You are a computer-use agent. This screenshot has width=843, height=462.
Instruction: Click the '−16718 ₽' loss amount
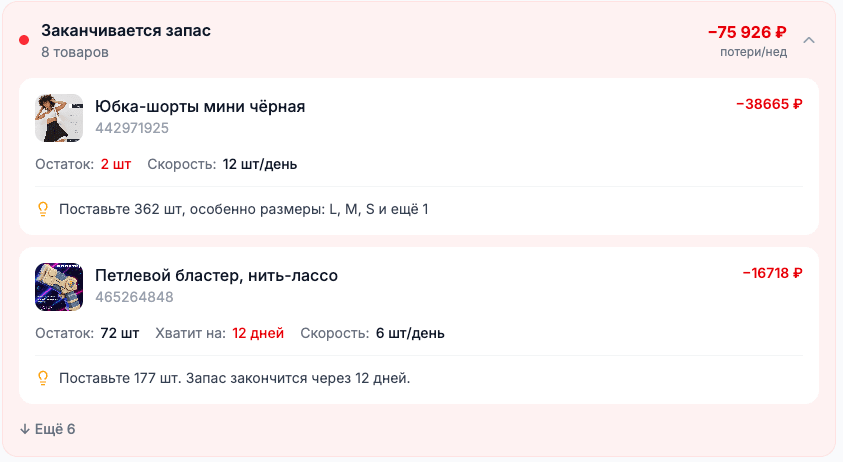tap(772, 272)
